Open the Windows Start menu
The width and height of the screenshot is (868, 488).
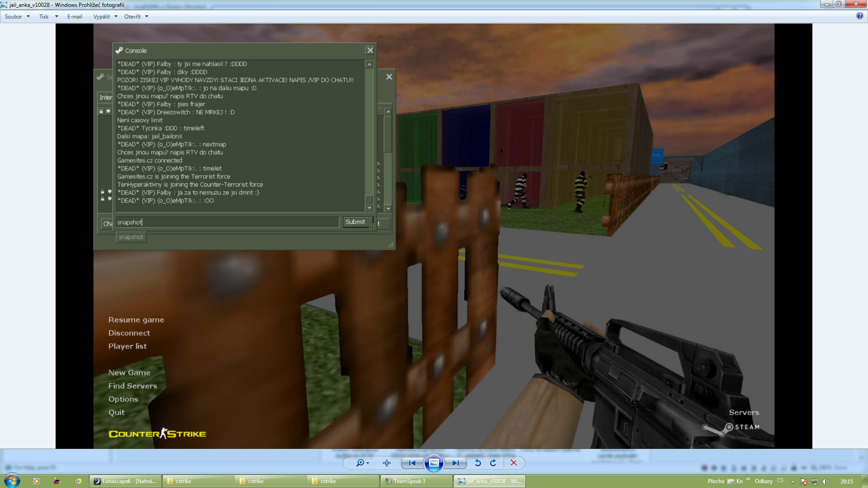point(12,480)
